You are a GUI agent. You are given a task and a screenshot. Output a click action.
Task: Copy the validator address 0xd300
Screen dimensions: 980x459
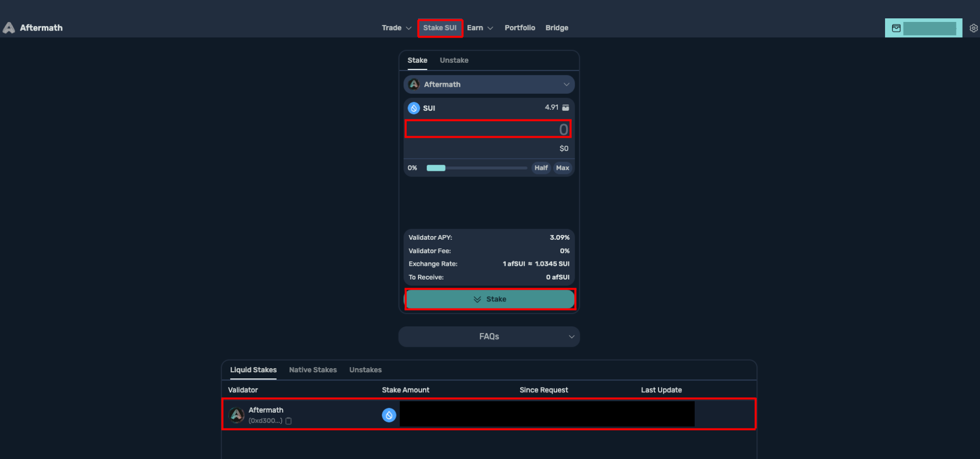point(288,421)
